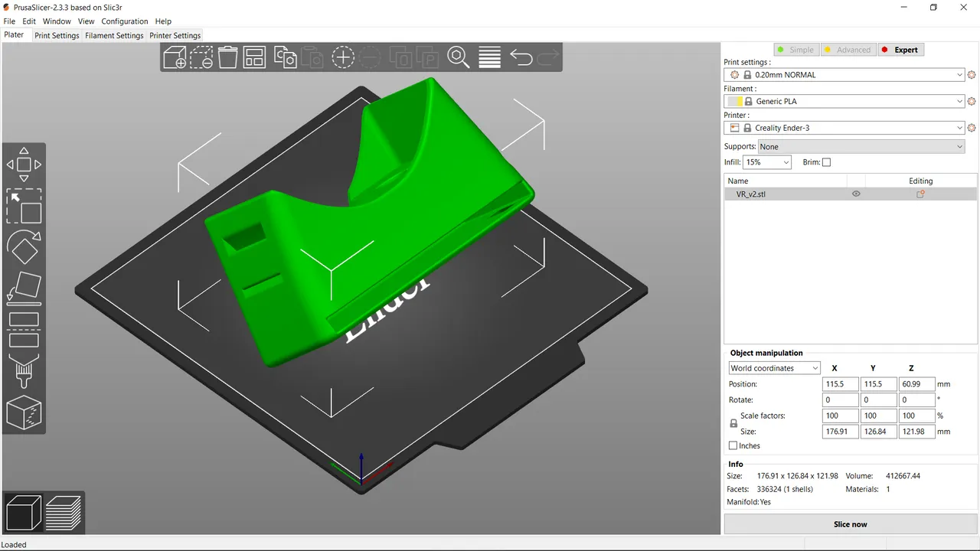
Task: Select the Cut tool
Action: pos(24,329)
